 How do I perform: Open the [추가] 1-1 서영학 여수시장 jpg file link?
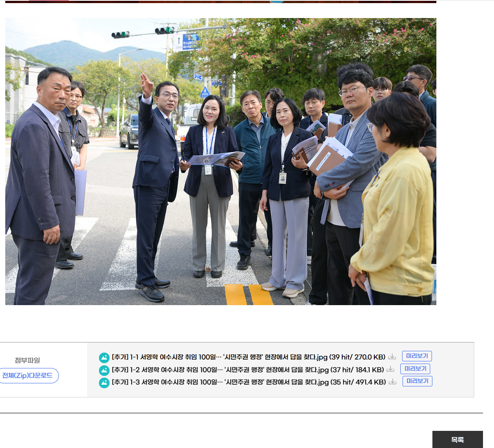(249, 357)
